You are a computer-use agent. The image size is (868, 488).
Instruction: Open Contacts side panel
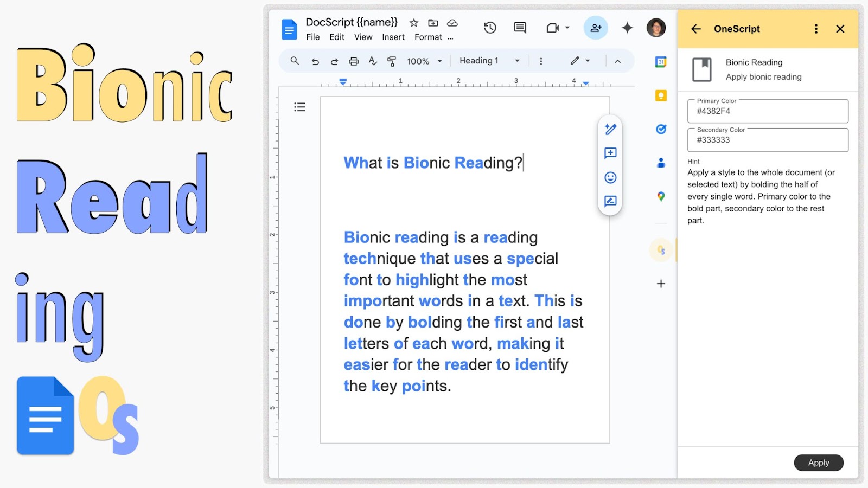click(661, 163)
